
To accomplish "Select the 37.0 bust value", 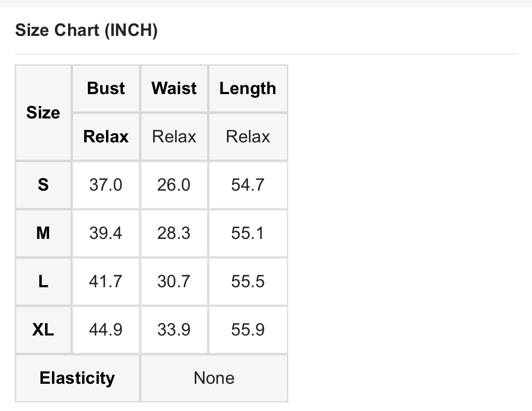I will point(106,185).
